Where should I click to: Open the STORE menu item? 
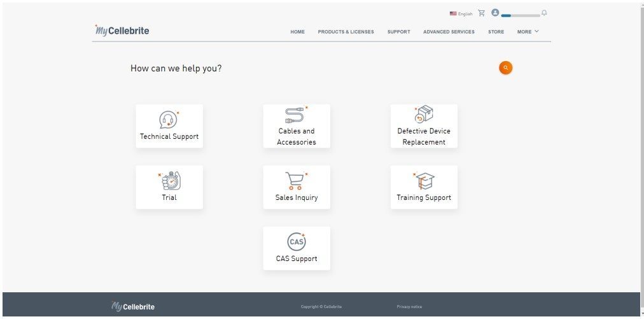coord(496,32)
